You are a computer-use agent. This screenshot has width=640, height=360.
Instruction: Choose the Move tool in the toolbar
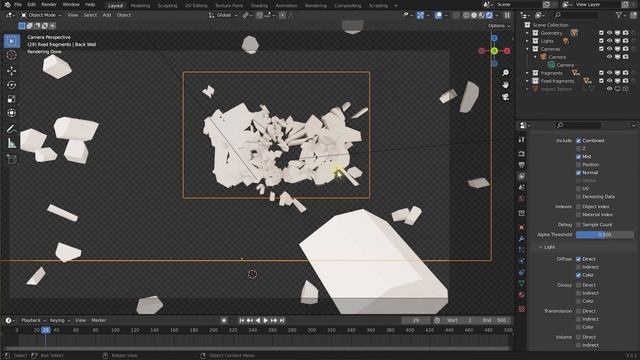point(11,71)
